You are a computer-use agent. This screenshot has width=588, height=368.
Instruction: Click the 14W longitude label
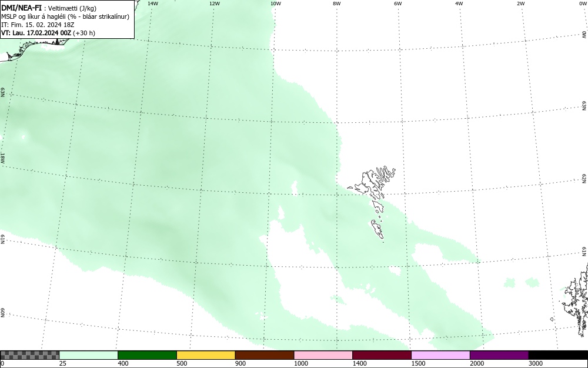153,4
